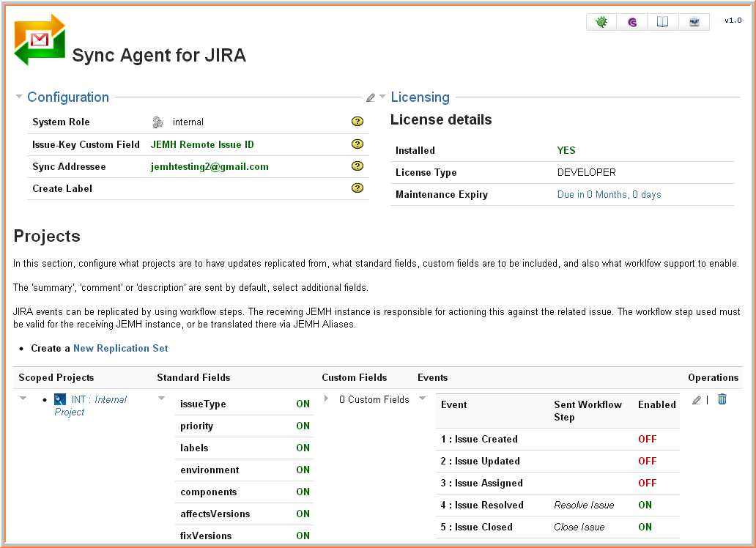Toggle Issue Updated OFF status

(x=648, y=461)
